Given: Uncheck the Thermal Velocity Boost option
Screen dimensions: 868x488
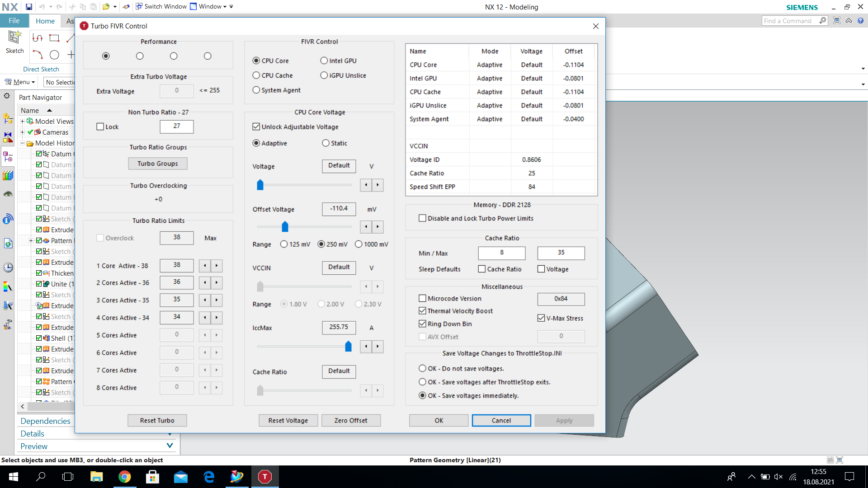Looking at the screenshot, I should pyautogui.click(x=422, y=311).
